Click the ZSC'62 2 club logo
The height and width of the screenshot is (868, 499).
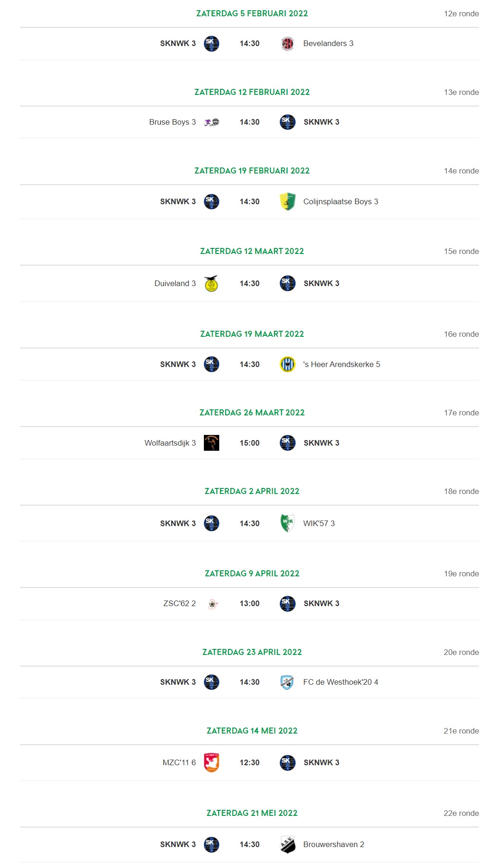point(213,604)
